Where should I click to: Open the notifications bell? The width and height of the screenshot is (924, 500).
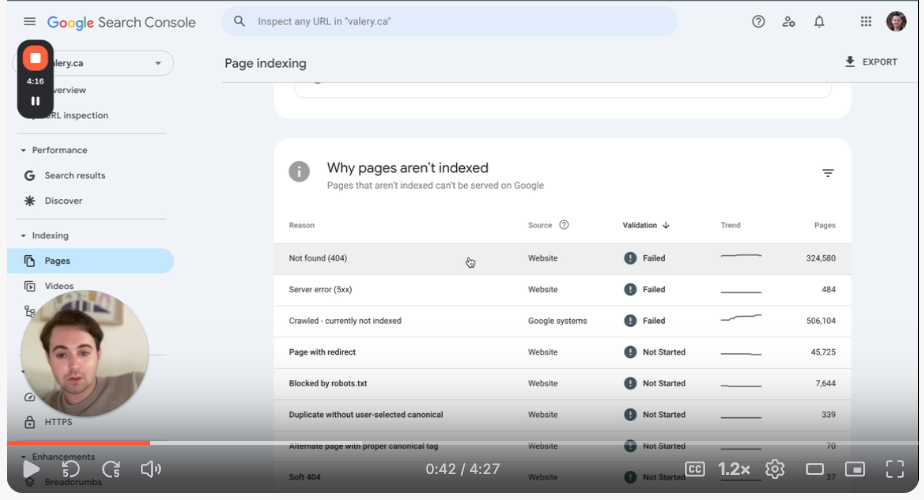pos(819,22)
